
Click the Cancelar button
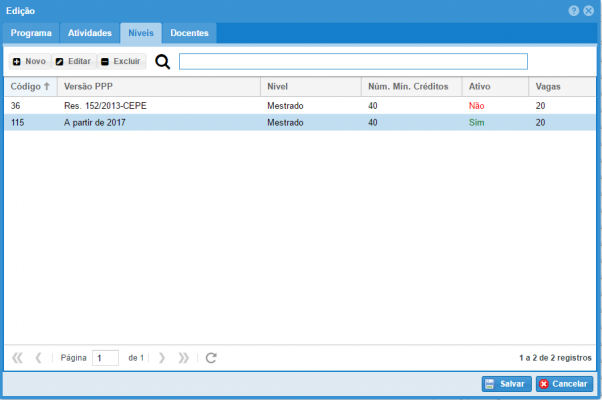click(x=563, y=384)
